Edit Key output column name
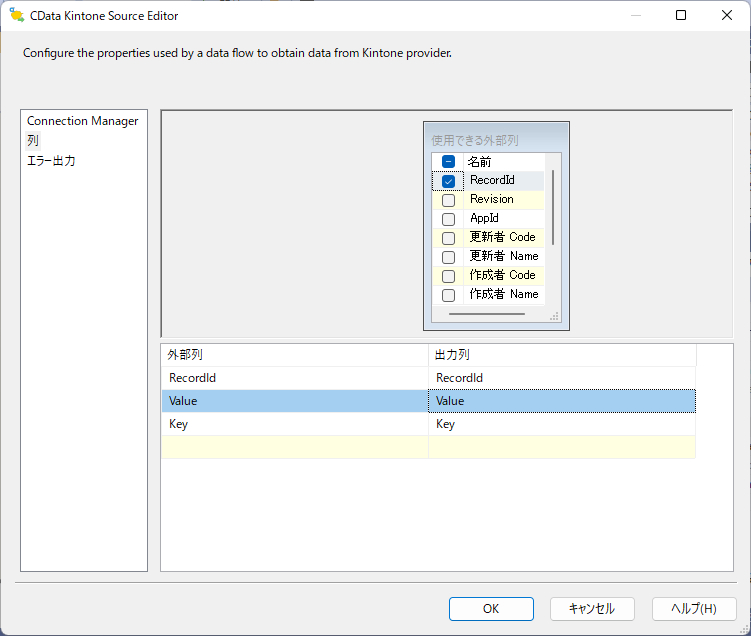The height and width of the screenshot is (636, 751). tap(562, 424)
